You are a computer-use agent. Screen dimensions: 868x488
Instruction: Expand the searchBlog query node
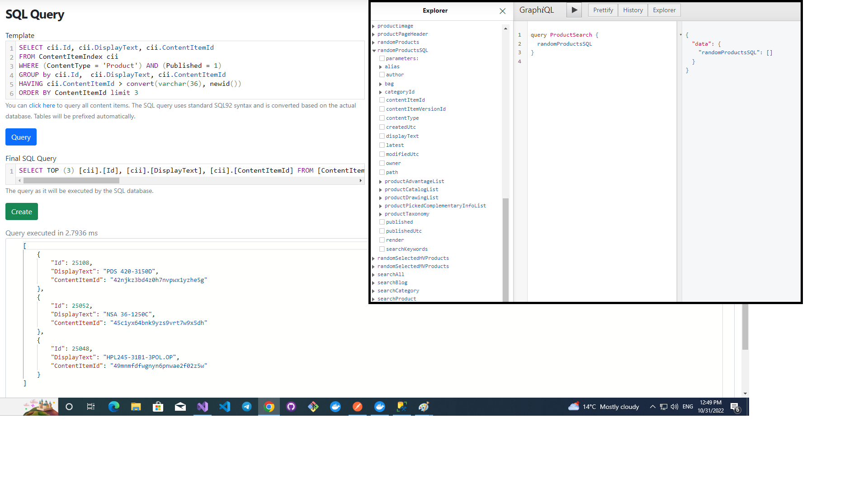[373, 283]
